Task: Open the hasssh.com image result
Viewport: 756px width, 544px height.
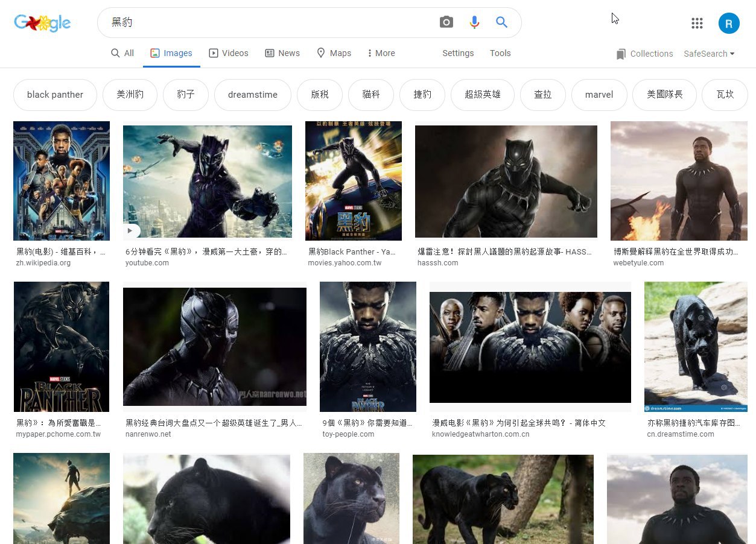Action: [x=506, y=181]
